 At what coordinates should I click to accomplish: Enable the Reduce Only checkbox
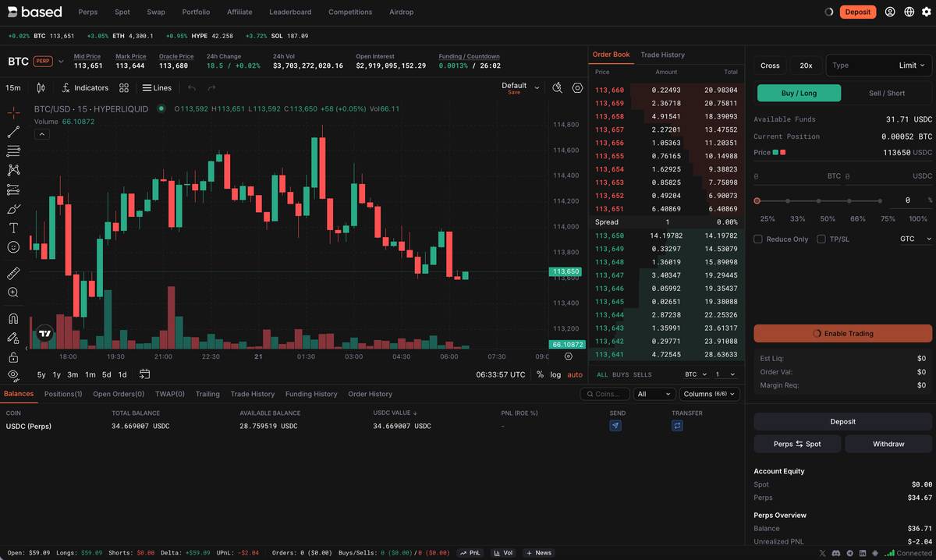(x=758, y=239)
